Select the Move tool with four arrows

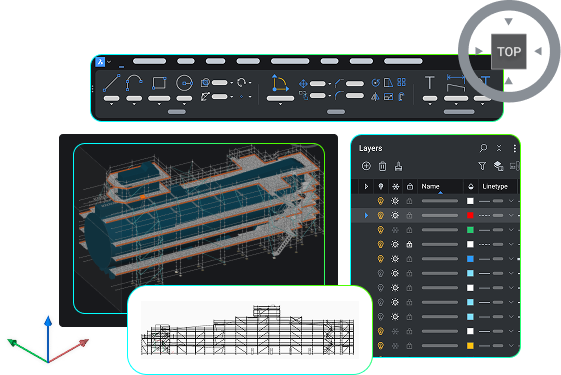pyautogui.click(x=303, y=84)
